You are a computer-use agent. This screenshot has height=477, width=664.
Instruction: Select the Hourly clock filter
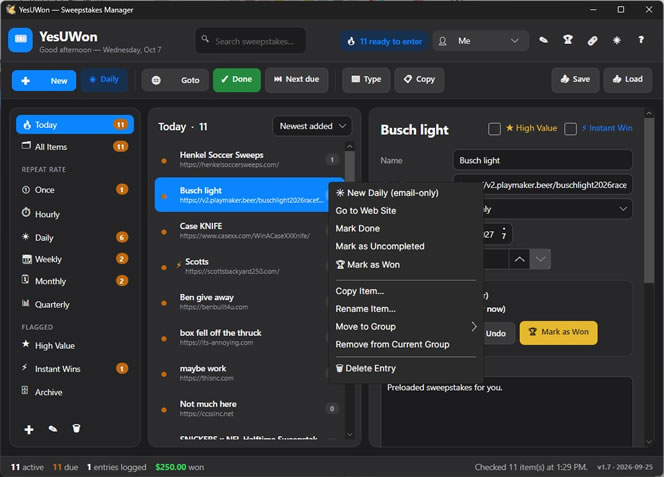[75, 214]
